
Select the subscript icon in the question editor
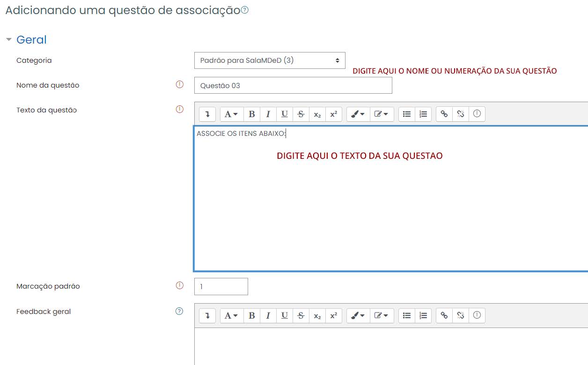pos(317,114)
